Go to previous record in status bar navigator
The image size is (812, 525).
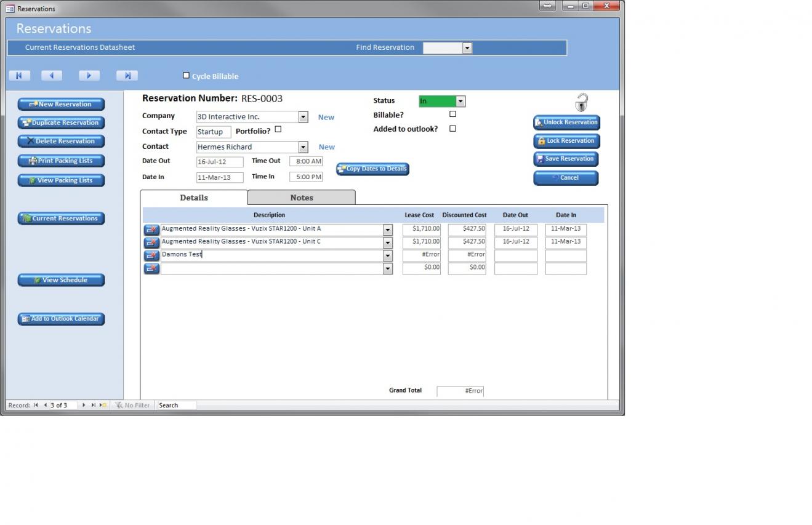(x=45, y=405)
